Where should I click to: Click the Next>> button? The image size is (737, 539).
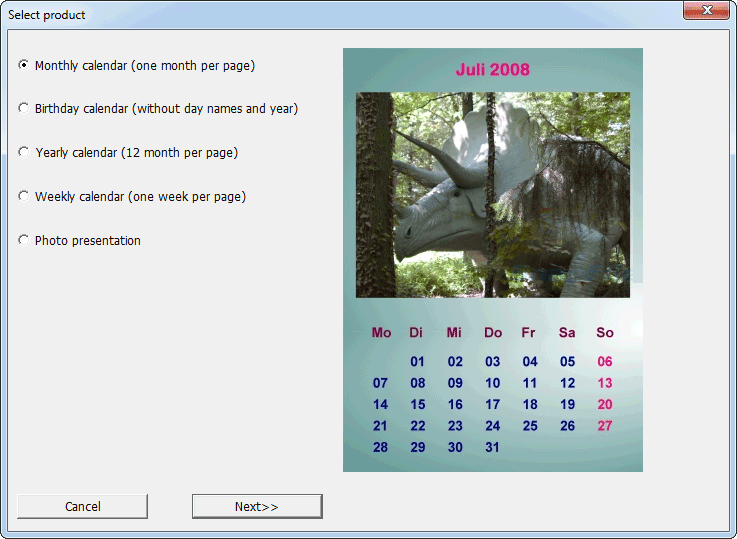257,506
